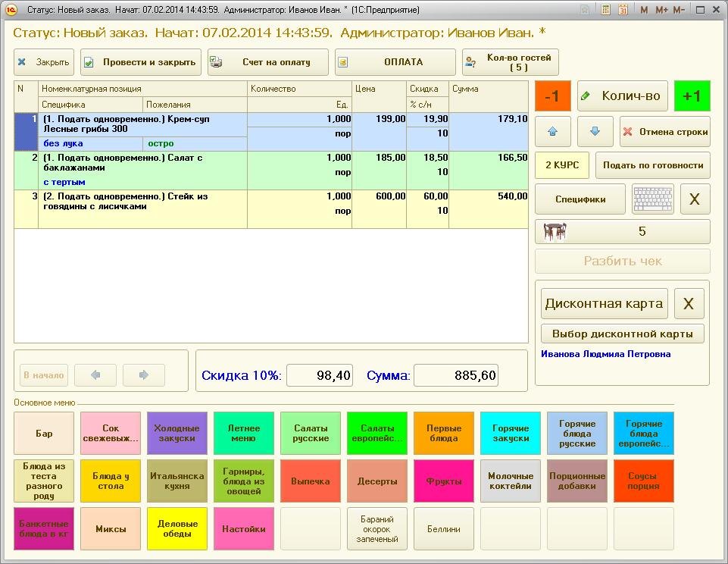728x564 pixels.
Task: Click Колич-во edit button
Action: click(x=623, y=96)
